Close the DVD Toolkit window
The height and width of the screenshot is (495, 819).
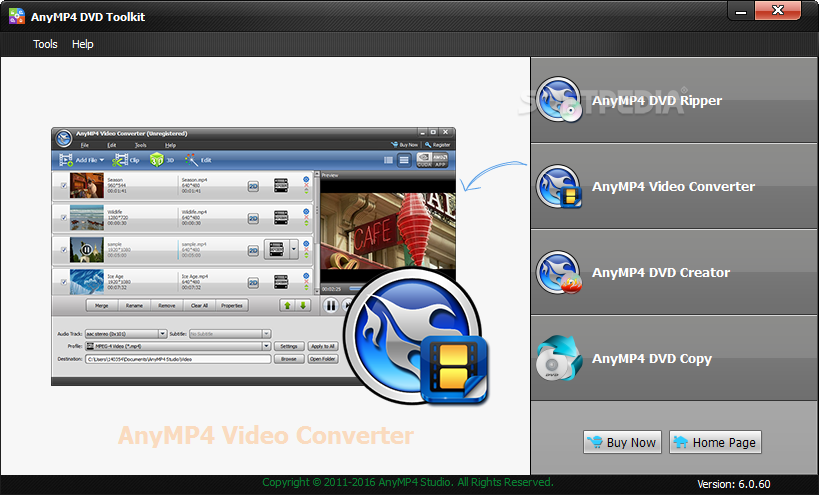[778, 10]
